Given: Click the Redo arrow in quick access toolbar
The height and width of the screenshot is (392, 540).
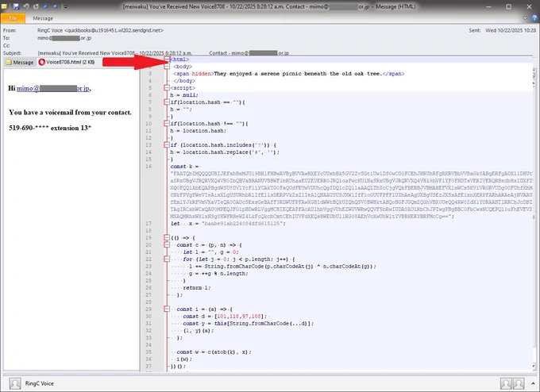Looking at the screenshot, I should click(x=36, y=6).
